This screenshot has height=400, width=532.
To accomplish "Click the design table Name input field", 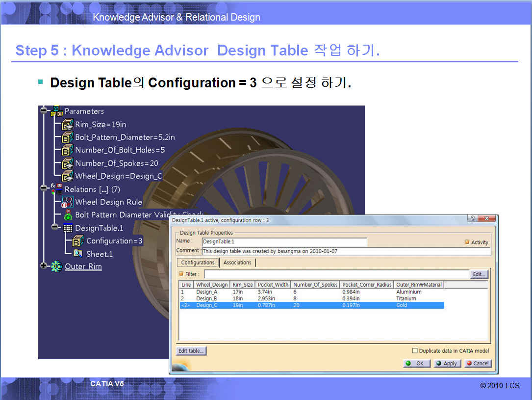I will [x=284, y=242].
